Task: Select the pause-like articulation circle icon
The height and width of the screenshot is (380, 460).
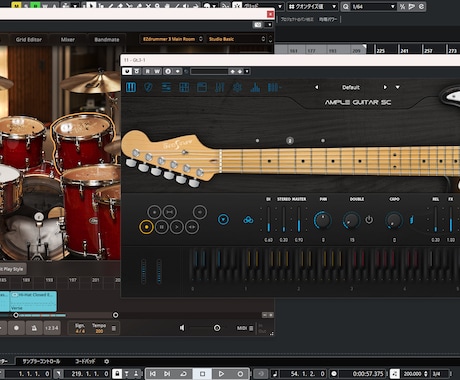Action: (162, 227)
